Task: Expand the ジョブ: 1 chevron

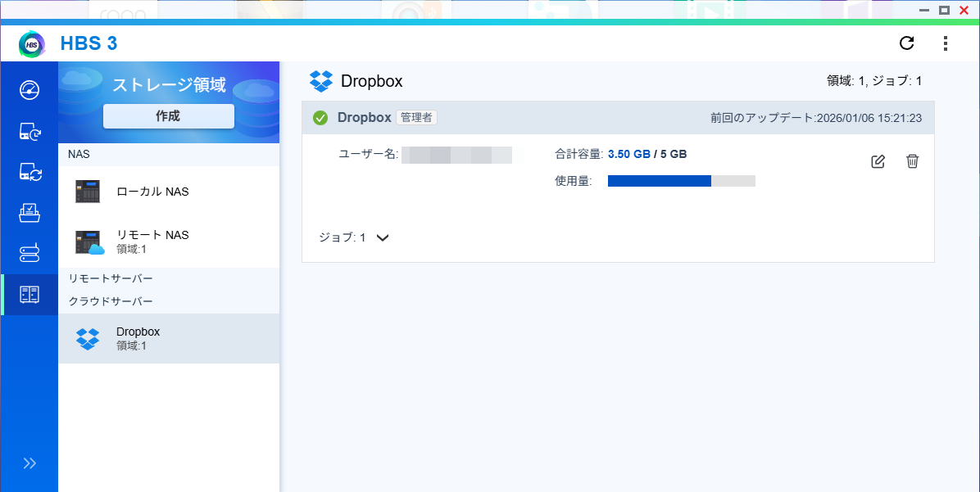Action: pyautogui.click(x=383, y=237)
